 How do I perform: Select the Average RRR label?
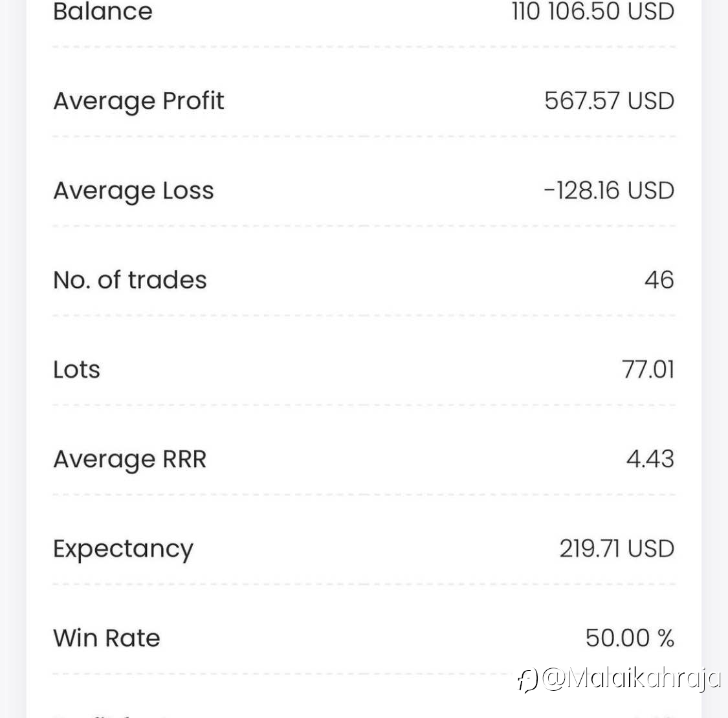[x=129, y=459]
